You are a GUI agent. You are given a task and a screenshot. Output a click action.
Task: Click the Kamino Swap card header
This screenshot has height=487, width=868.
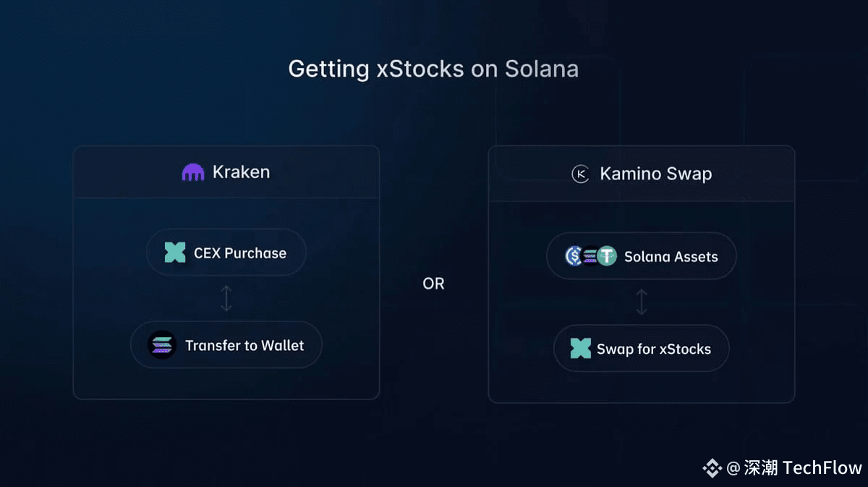pyautogui.click(x=642, y=174)
